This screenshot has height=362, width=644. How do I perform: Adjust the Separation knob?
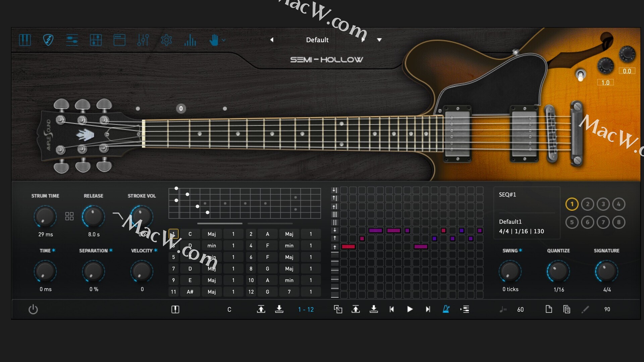click(94, 271)
